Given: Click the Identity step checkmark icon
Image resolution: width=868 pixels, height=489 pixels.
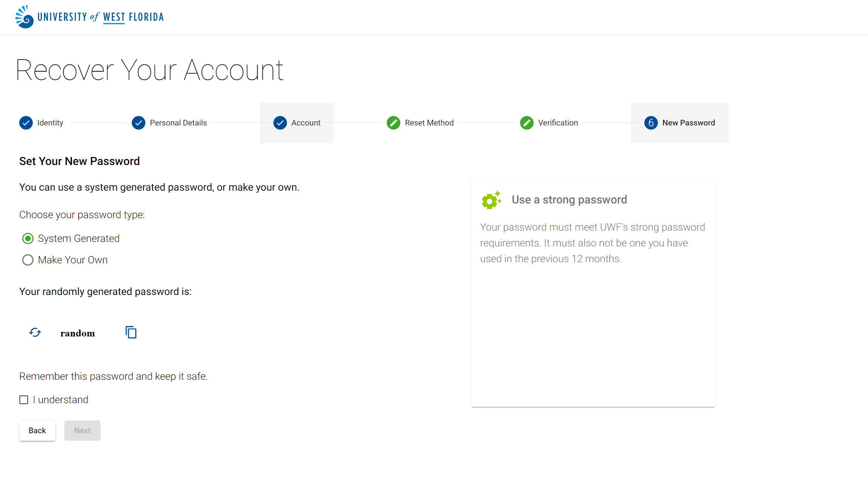Looking at the screenshot, I should pyautogui.click(x=26, y=123).
